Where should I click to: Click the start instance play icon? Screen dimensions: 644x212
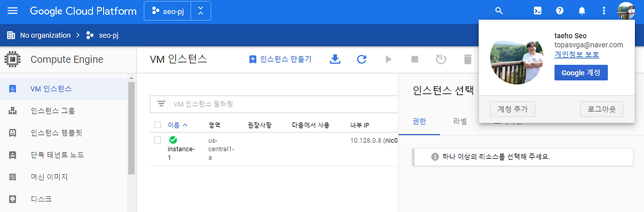pyautogui.click(x=388, y=59)
